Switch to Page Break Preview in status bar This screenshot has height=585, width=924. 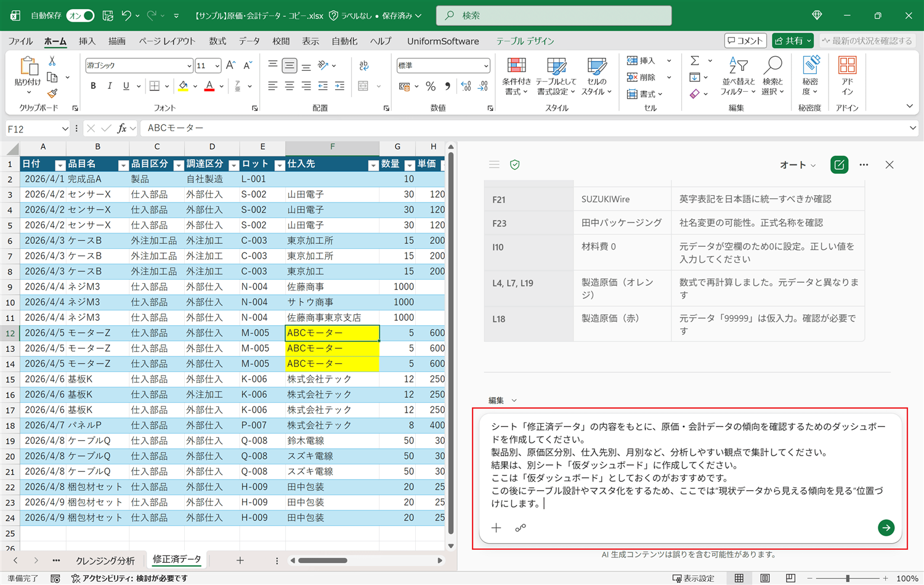[790, 578]
